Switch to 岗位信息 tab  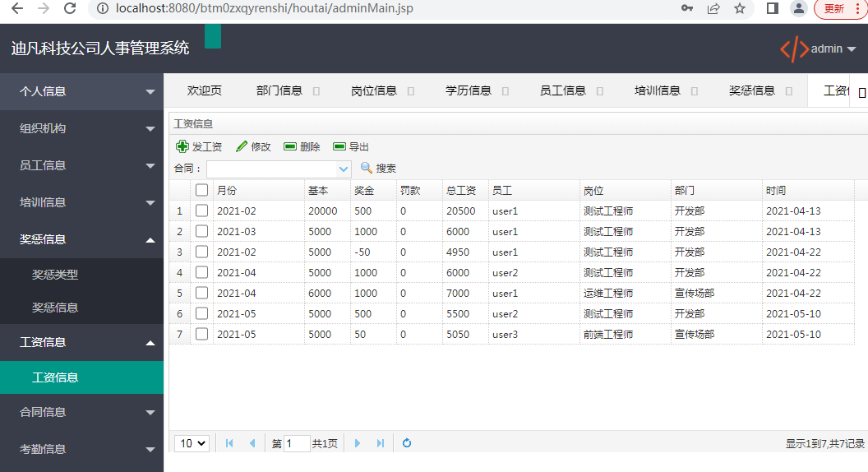click(374, 90)
